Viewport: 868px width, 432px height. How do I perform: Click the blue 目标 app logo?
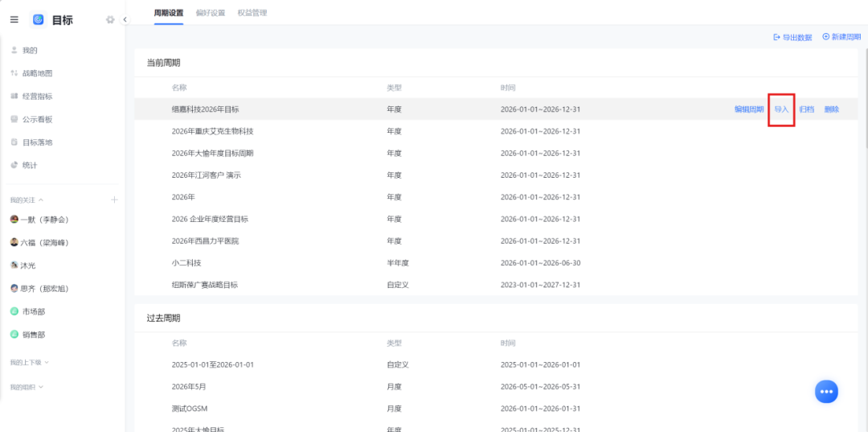click(39, 19)
